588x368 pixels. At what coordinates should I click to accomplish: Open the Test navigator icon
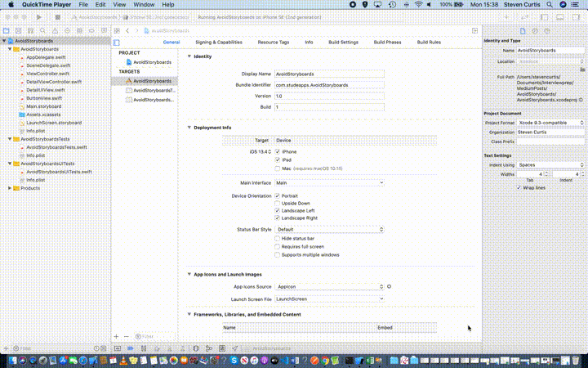click(67, 31)
